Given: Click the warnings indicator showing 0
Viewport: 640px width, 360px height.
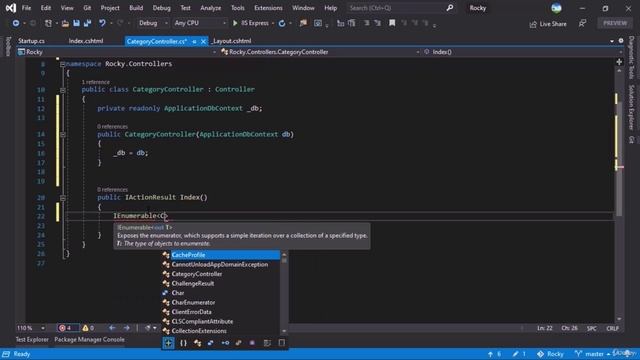Looking at the screenshot, I should (x=88, y=328).
